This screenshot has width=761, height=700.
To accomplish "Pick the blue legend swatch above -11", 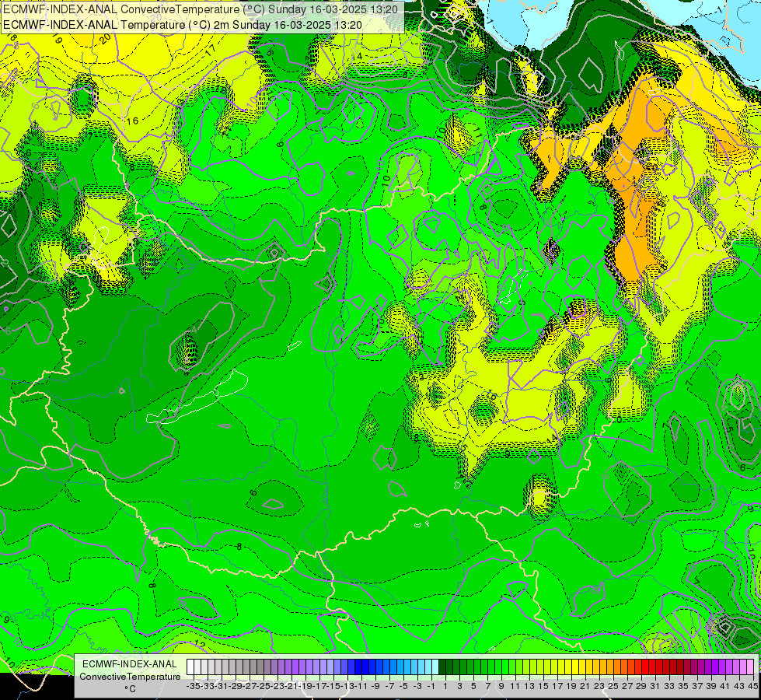I will pyautogui.click(x=358, y=667).
